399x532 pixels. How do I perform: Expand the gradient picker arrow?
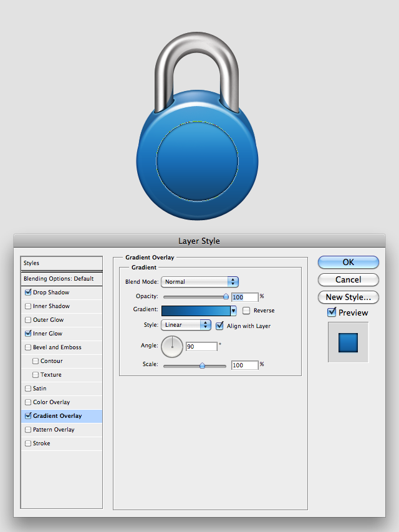click(233, 311)
